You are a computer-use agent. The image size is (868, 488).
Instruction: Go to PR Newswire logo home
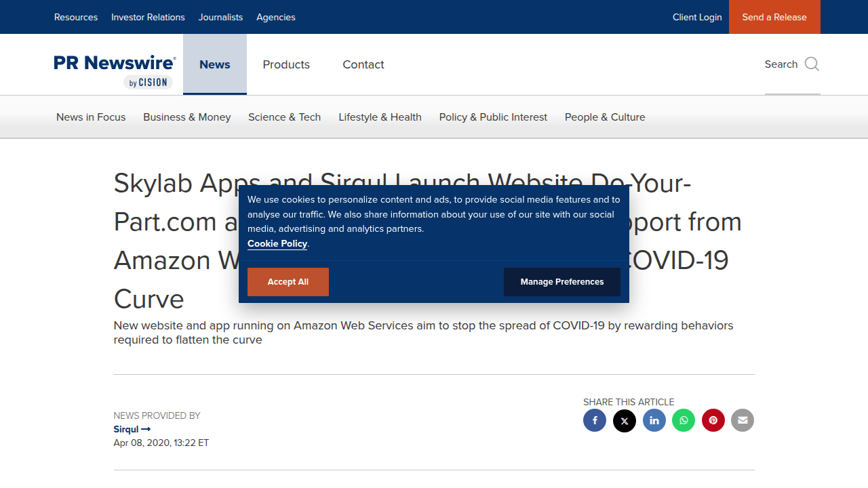tap(115, 71)
